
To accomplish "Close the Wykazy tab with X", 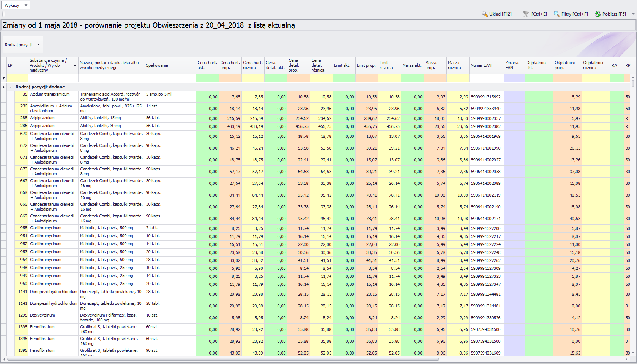I will [26, 5].
